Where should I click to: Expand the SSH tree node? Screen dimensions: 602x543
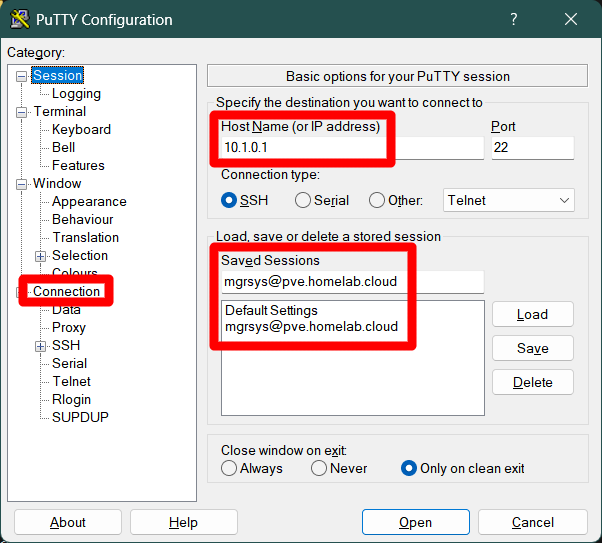(40, 346)
